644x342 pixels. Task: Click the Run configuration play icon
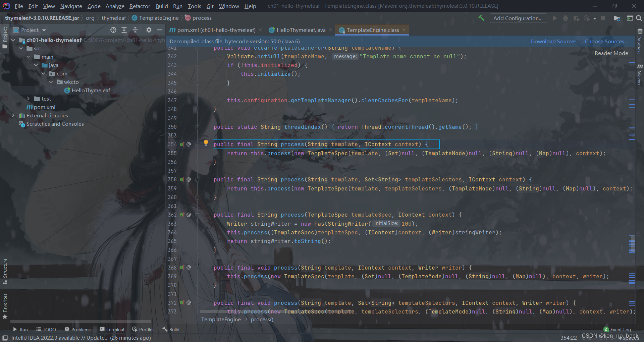pyautogui.click(x=555, y=18)
